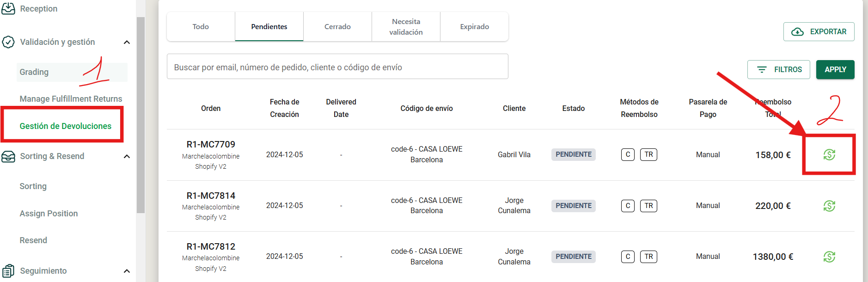This screenshot has height=282, width=868.
Task: Switch to the Todo tab
Action: [x=201, y=27]
